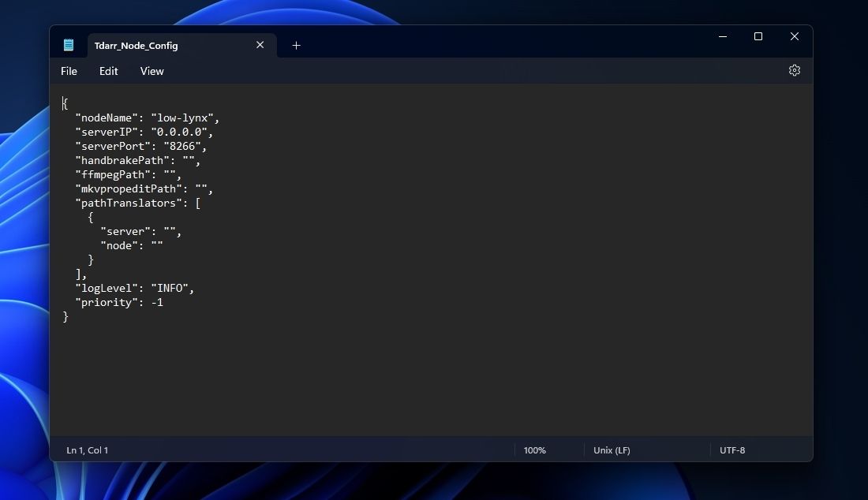This screenshot has width=868, height=500.
Task: Click the 100% zoom level control
Action: point(534,450)
